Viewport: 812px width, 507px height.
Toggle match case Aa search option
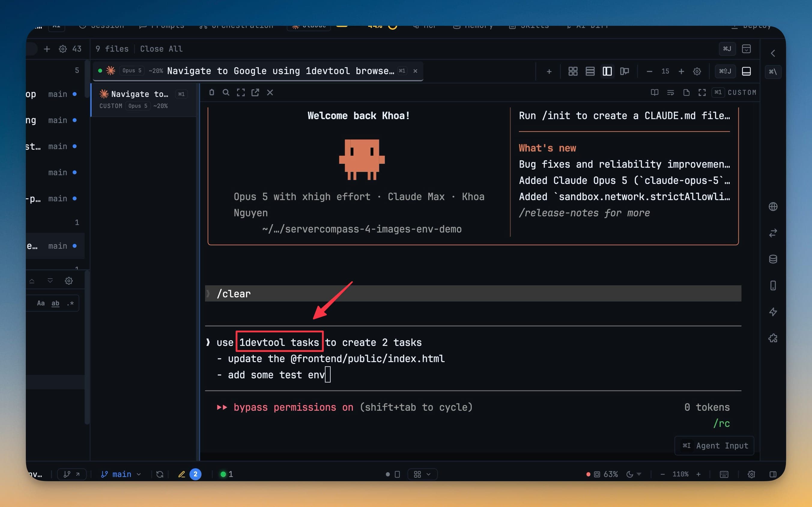coord(41,303)
